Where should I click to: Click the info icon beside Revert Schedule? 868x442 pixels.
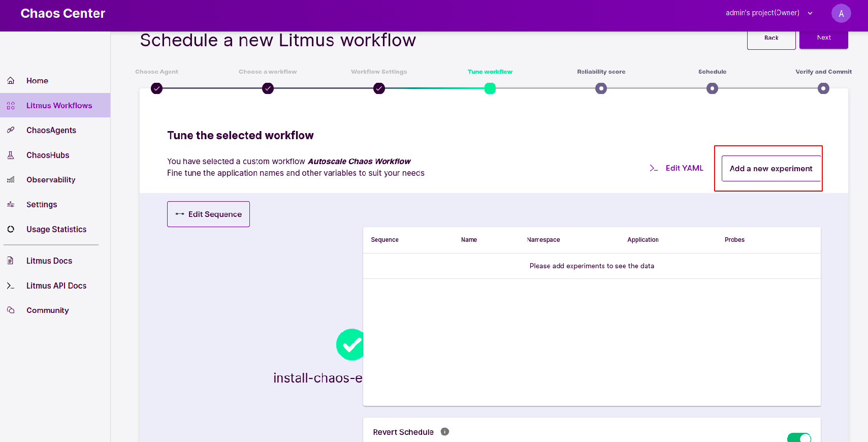445,432
